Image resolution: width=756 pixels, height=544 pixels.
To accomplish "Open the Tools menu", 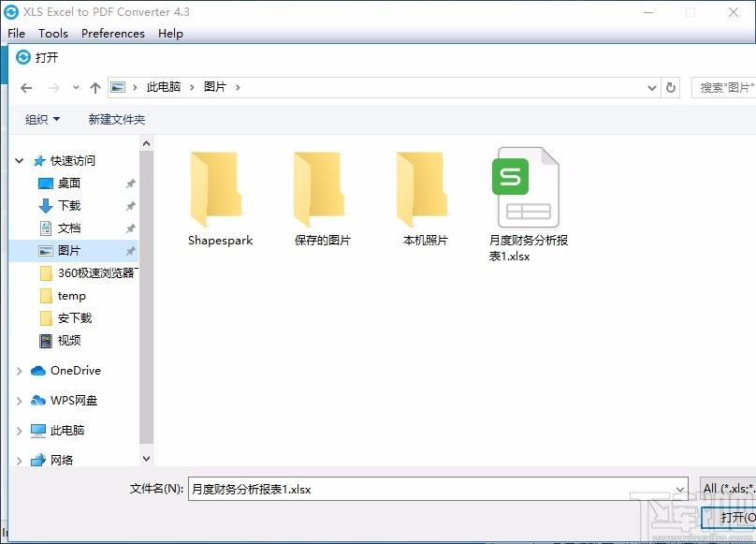I will tap(53, 34).
